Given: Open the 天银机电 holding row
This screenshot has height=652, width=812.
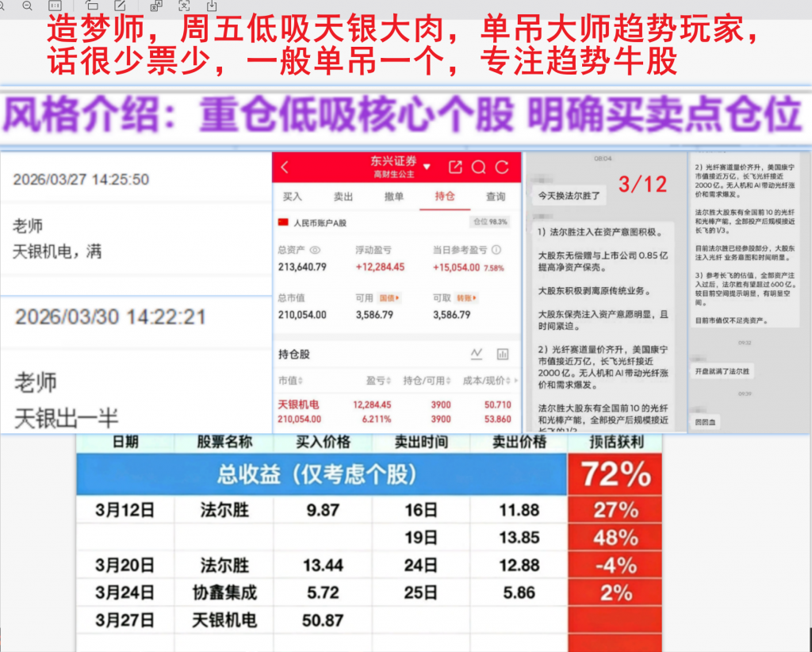Looking at the screenshot, I should pos(395,412).
